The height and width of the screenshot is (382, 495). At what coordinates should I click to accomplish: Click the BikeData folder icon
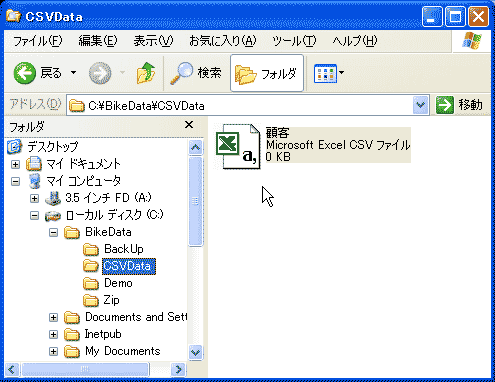pyautogui.click(x=72, y=232)
